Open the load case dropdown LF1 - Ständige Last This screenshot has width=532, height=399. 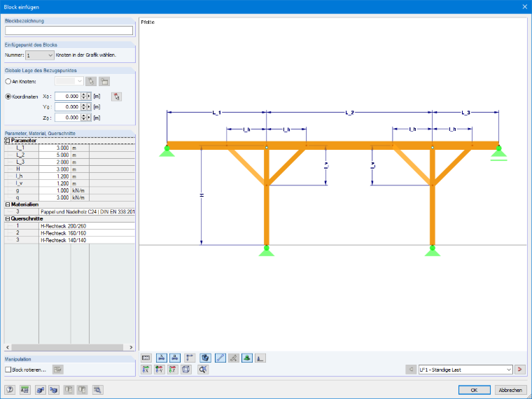[x=465, y=370]
